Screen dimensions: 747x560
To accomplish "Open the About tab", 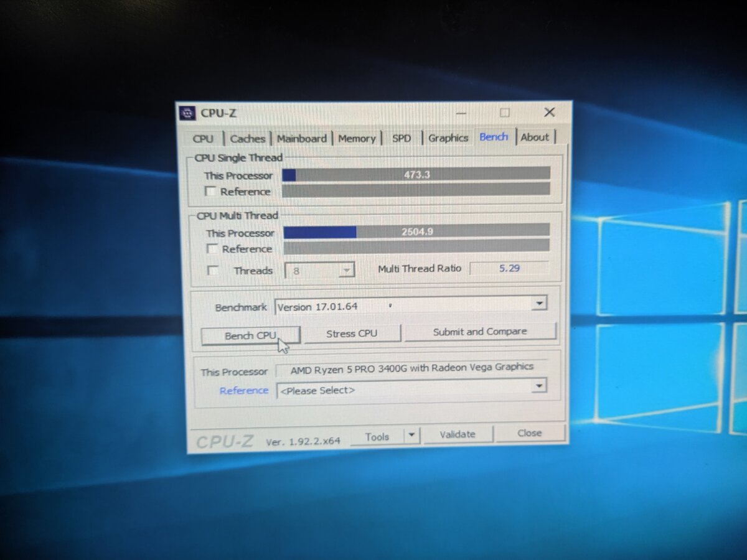I will tap(535, 138).
